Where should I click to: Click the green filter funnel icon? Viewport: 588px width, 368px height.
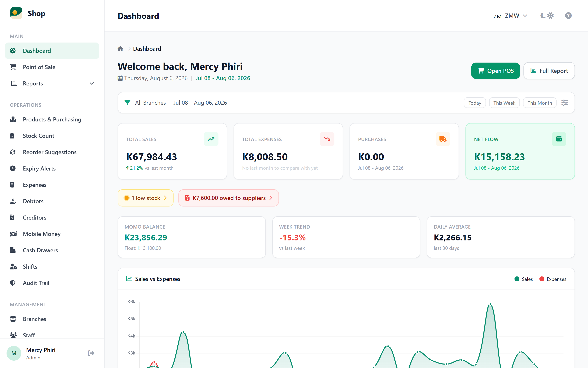pos(127,102)
